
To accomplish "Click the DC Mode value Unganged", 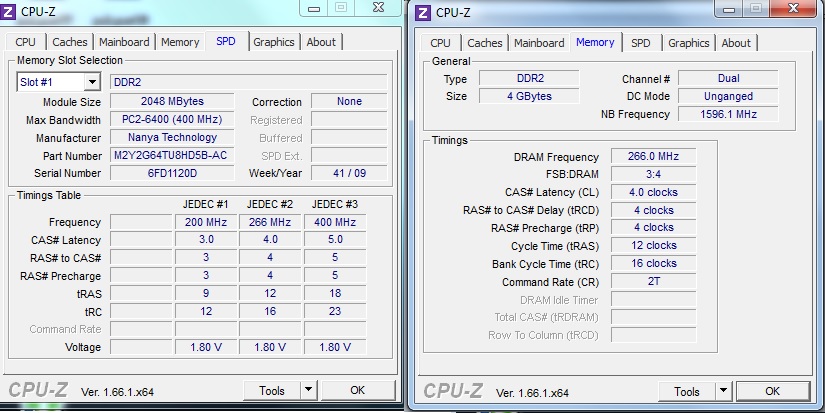I will click(728, 96).
